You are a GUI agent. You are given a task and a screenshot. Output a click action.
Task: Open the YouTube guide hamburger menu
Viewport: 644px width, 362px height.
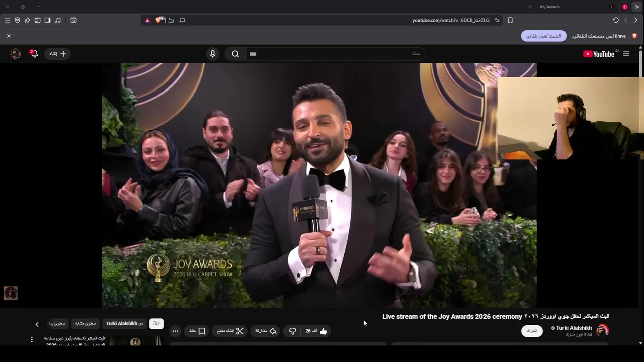click(x=626, y=54)
